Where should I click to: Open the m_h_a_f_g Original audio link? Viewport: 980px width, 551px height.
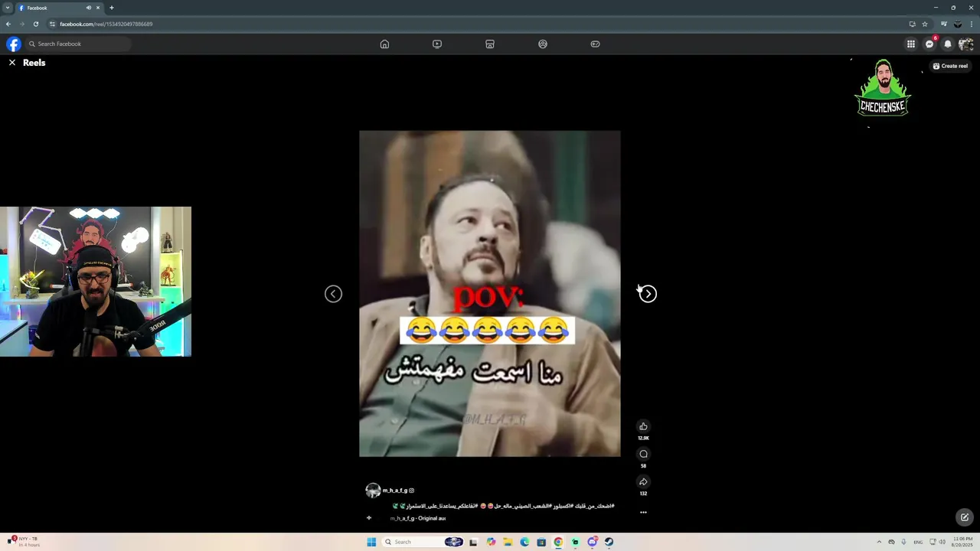418,518
